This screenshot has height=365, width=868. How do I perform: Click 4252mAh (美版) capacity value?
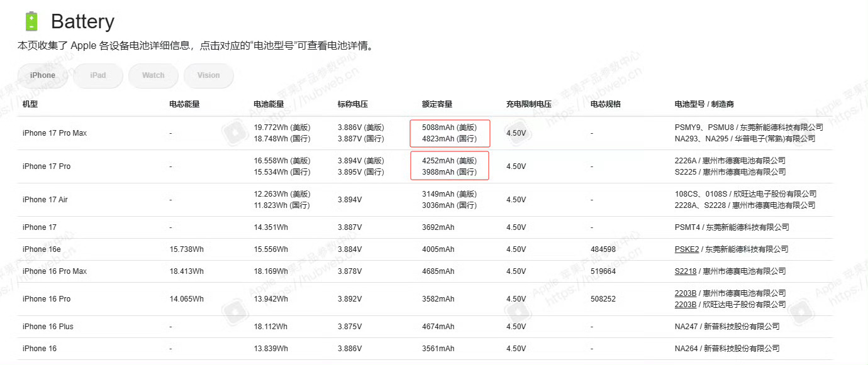[449, 161]
